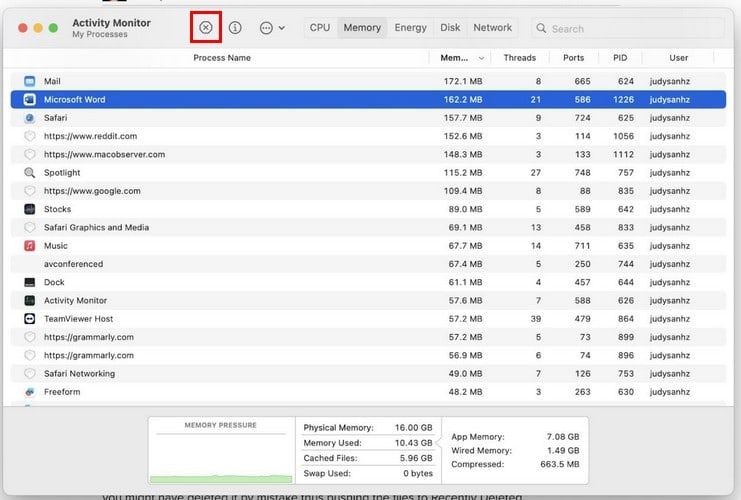Click the Safari compass icon row

point(30,118)
